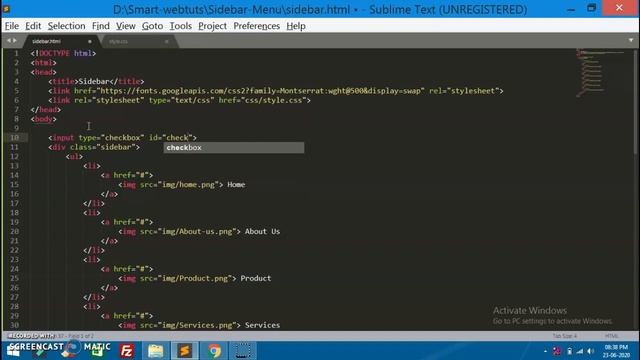Click the battery tray icon
The image size is (640, 360).
tap(569, 351)
